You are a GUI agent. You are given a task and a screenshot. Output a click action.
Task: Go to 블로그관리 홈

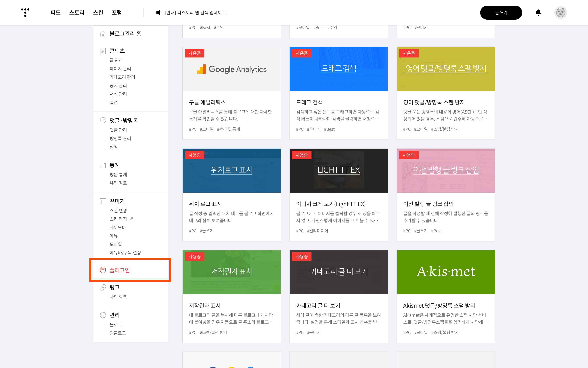pos(125,34)
